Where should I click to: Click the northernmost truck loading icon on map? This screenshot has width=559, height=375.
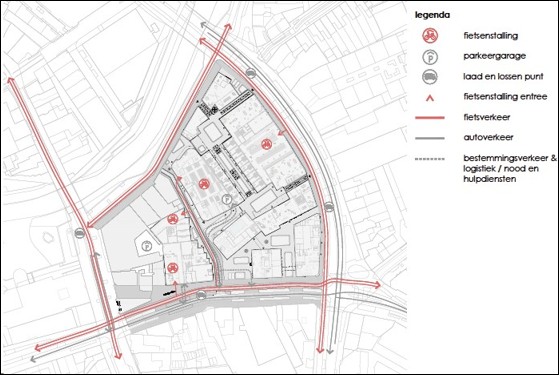[251, 73]
